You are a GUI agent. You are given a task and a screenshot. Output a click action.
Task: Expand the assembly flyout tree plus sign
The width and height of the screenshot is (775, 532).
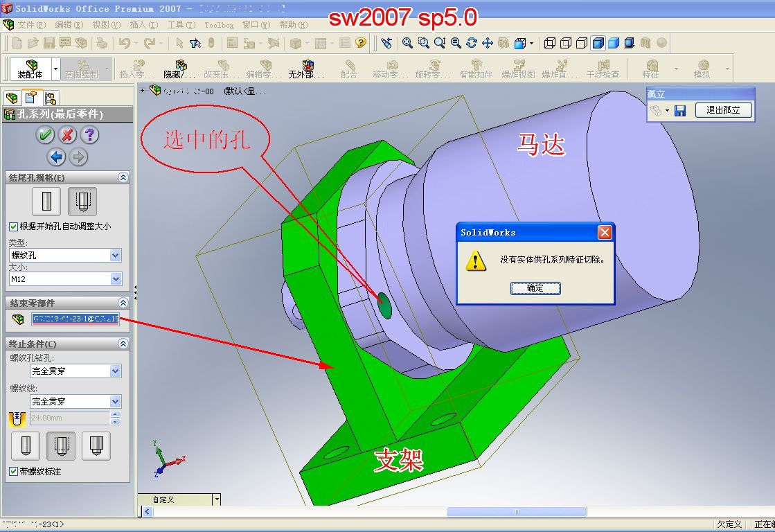coord(143,91)
